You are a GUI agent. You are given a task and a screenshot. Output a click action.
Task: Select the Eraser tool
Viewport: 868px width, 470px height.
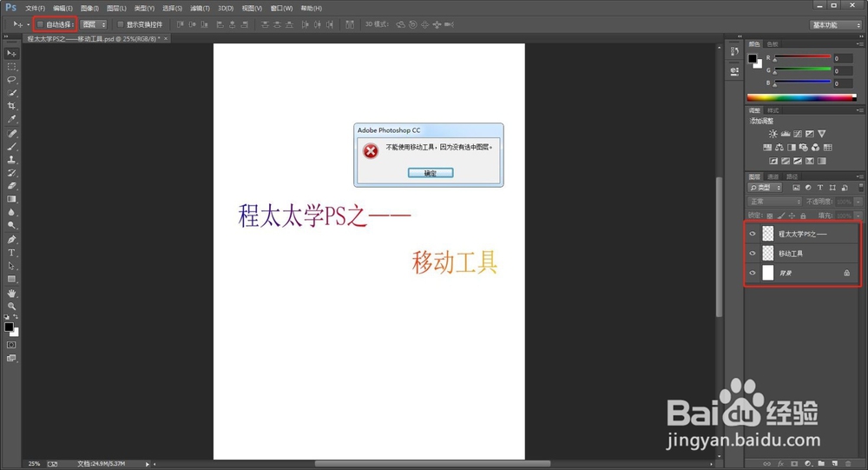coord(11,186)
